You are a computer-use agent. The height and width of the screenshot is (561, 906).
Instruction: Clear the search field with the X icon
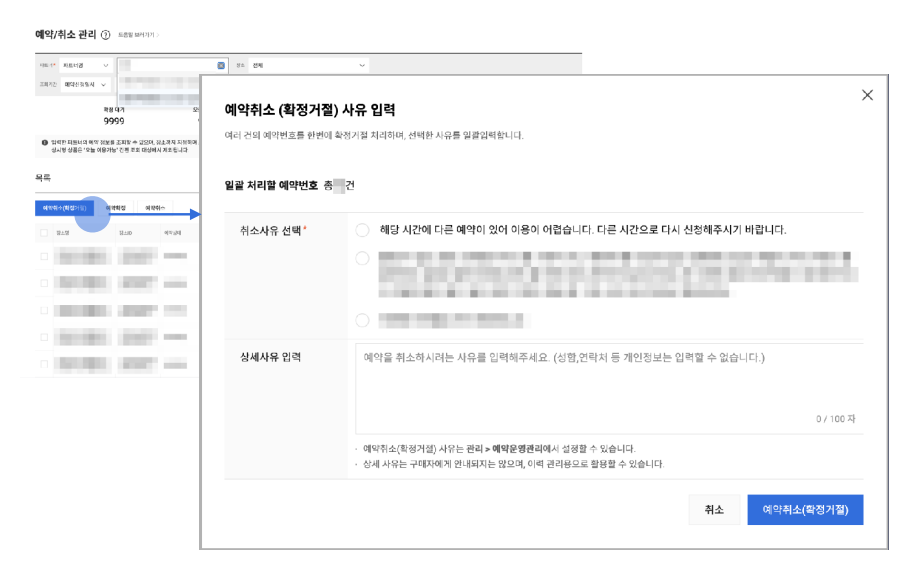[x=221, y=65]
